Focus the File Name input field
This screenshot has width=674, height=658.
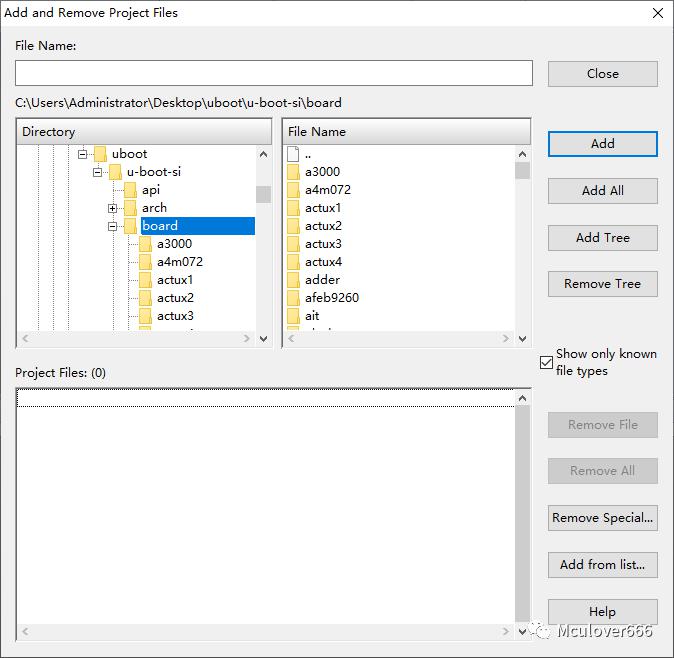pyautogui.click(x=274, y=73)
